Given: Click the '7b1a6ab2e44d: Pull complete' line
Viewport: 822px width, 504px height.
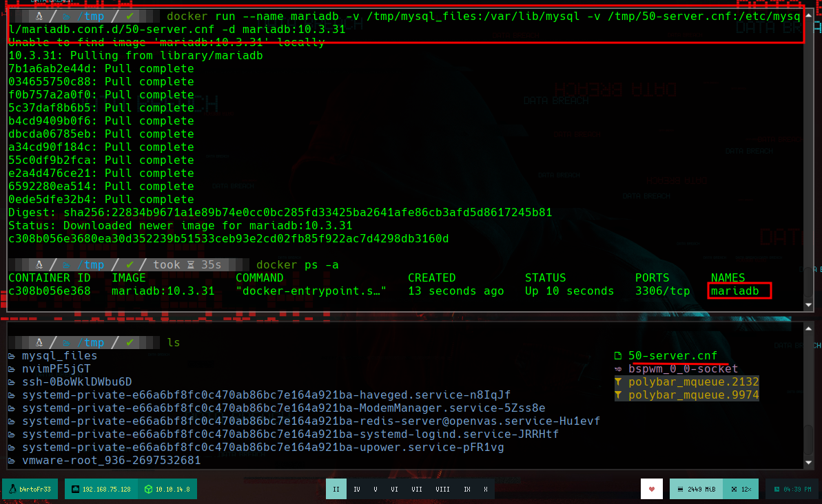Looking at the screenshot, I should 101,69.
